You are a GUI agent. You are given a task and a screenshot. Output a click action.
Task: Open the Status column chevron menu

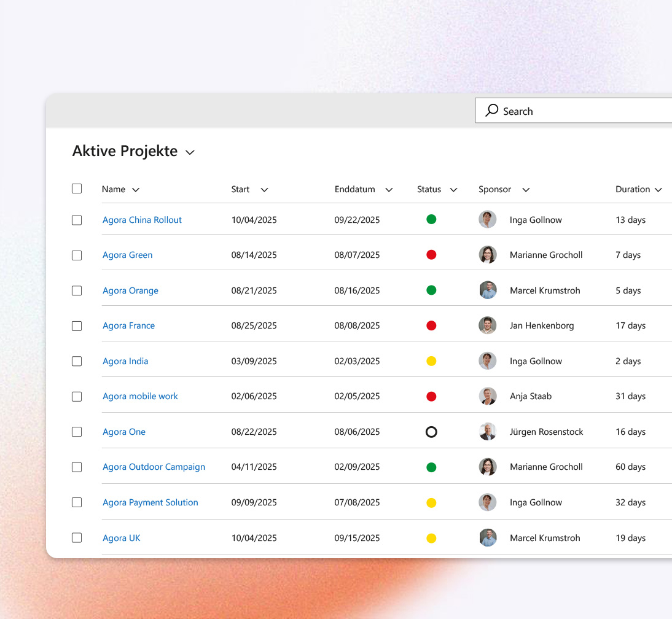coord(453,190)
